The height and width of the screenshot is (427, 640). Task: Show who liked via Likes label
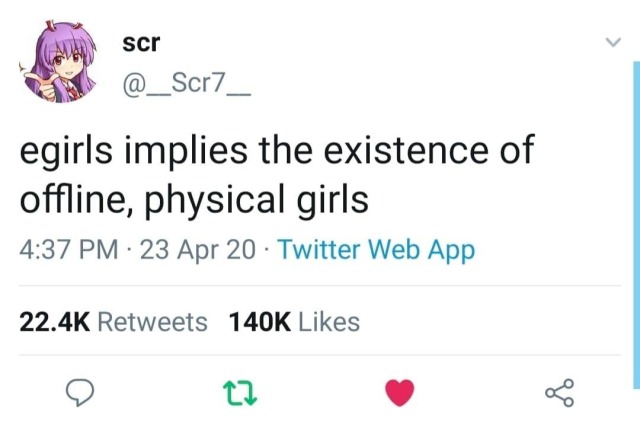pos(329,322)
